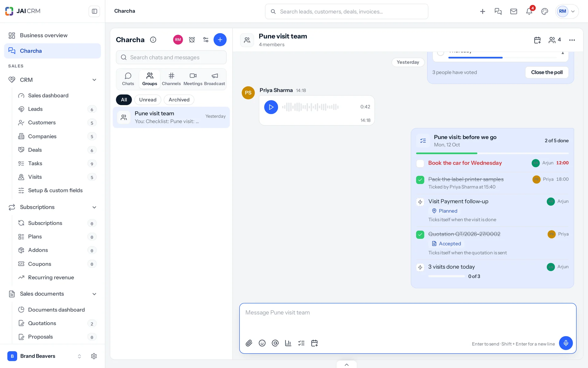Collapse the sidebar with the panel icon

coord(94,11)
